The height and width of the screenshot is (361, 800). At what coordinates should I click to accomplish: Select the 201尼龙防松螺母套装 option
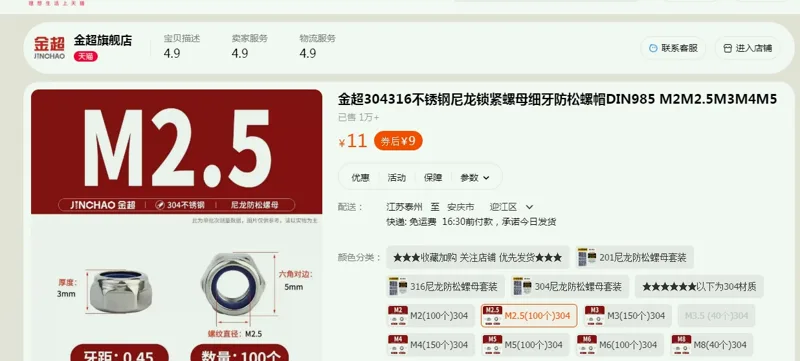tap(634, 257)
